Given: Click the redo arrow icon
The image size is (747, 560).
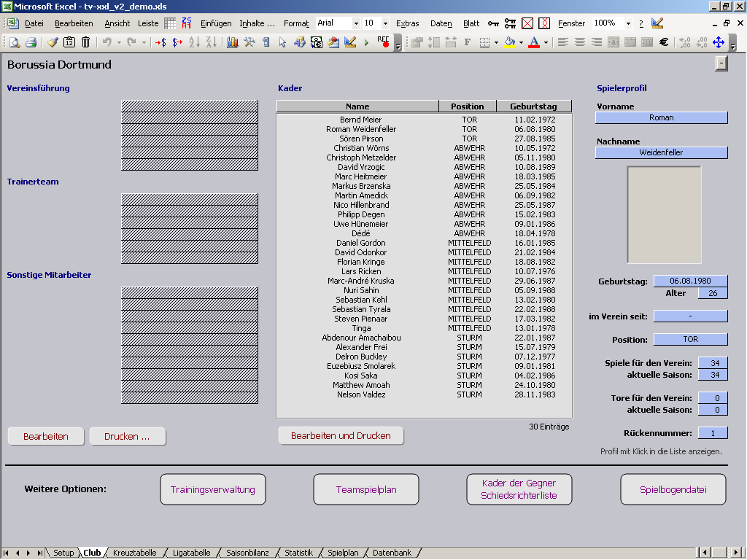Looking at the screenshot, I should [131, 42].
